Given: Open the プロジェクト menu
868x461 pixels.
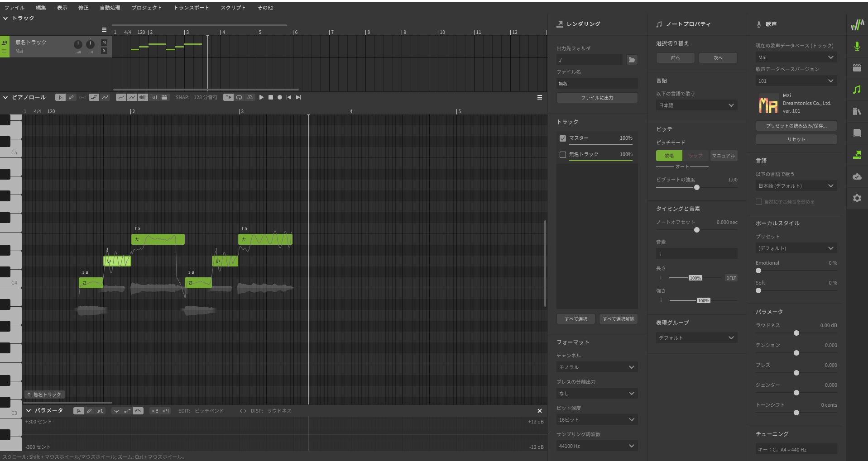Looking at the screenshot, I should tap(147, 8).
